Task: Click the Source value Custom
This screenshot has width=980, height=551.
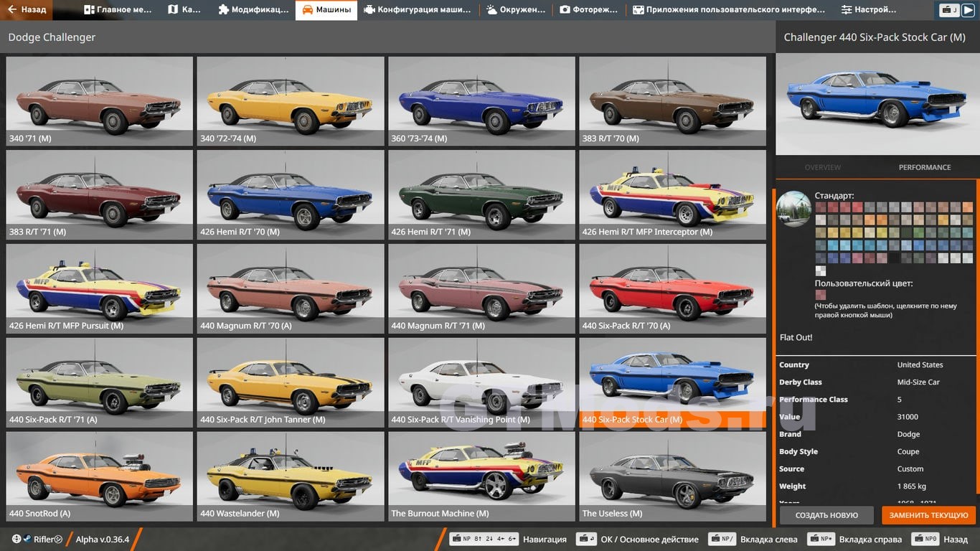Action: point(910,469)
